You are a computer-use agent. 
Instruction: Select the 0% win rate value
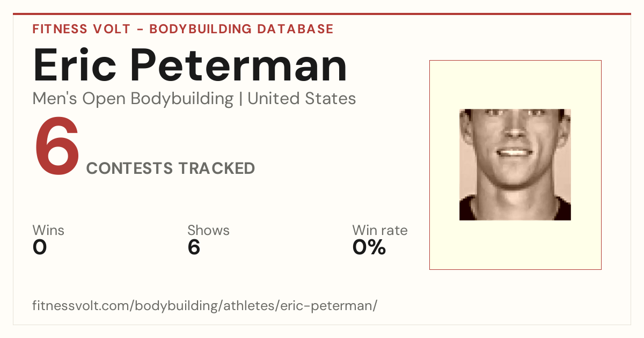369,247
